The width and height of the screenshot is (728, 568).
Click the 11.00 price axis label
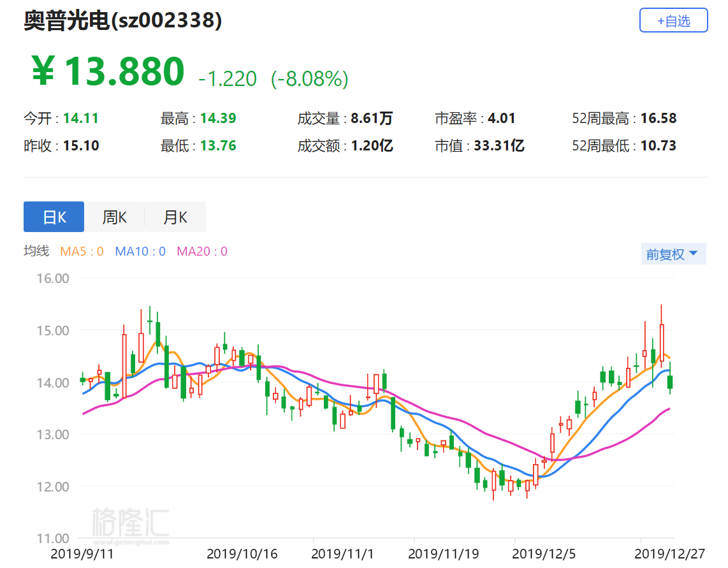point(53,538)
